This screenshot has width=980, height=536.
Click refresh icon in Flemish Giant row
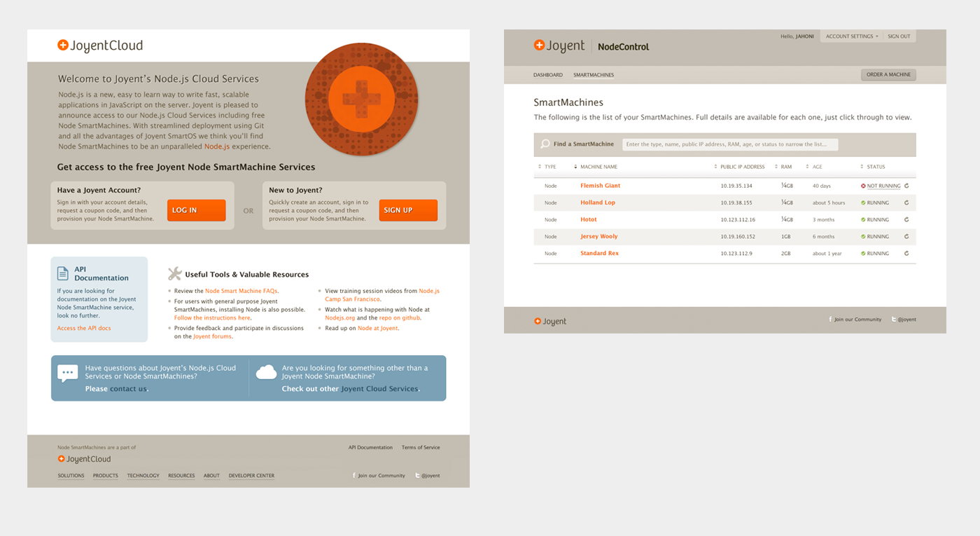906,186
